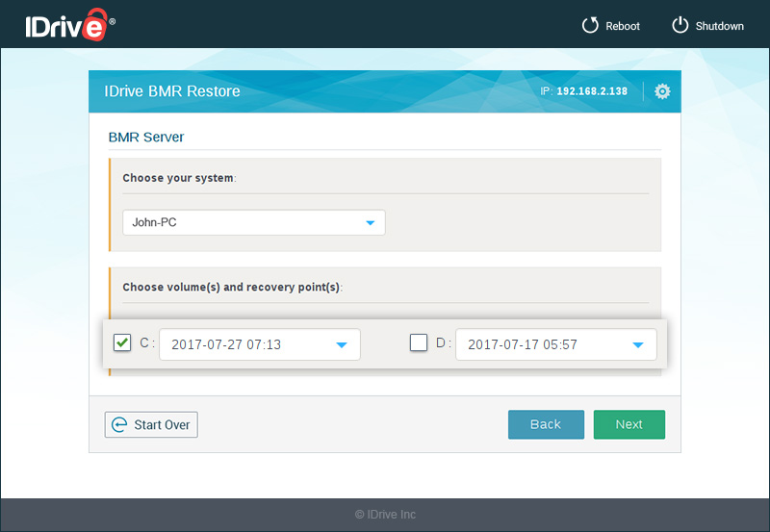The height and width of the screenshot is (532, 770).
Task: Click the John-PC system name text
Action: pyautogui.click(x=155, y=222)
